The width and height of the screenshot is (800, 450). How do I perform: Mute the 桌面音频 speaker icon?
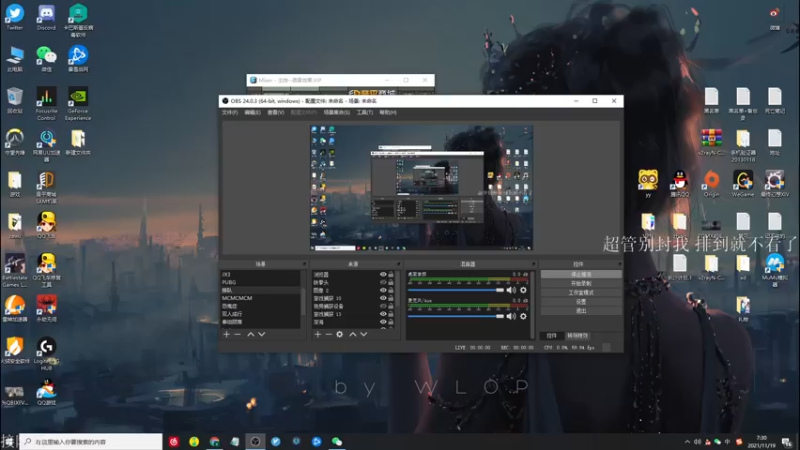tap(511, 290)
